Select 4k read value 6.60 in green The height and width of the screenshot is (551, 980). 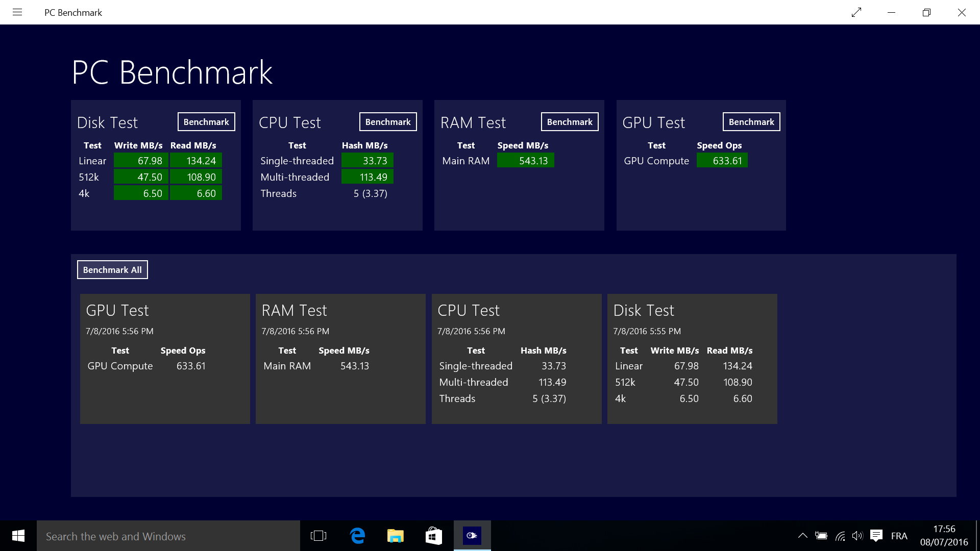(196, 193)
